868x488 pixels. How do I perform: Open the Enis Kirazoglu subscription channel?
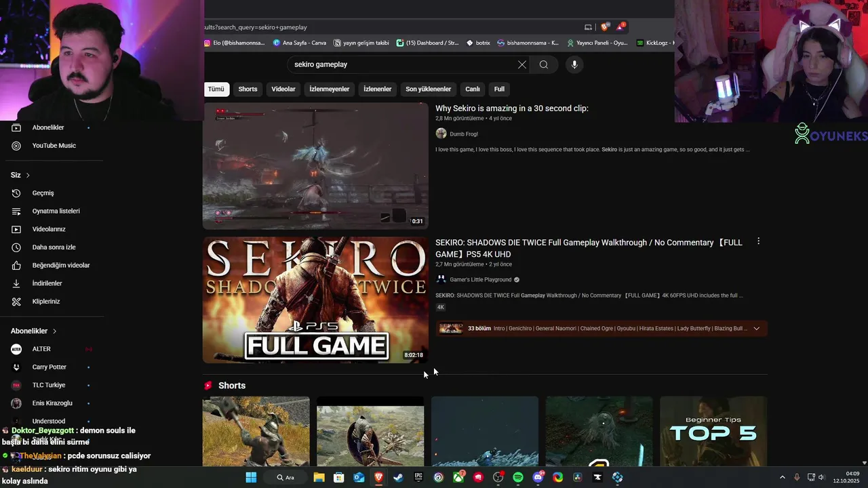[x=52, y=403]
